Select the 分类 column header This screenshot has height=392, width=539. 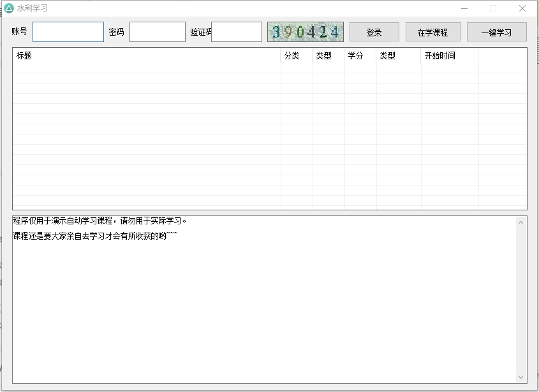click(x=293, y=56)
